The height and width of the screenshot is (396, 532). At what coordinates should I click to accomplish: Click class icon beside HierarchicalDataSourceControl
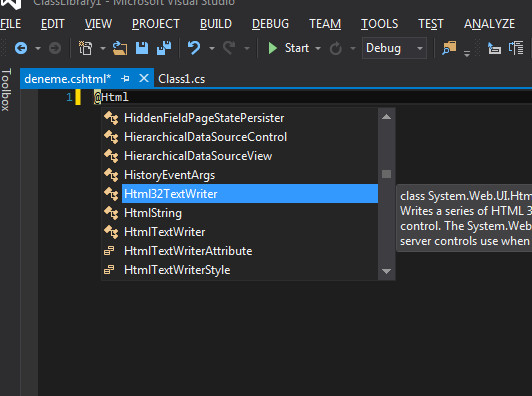pyautogui.click(x=111, y=137)
